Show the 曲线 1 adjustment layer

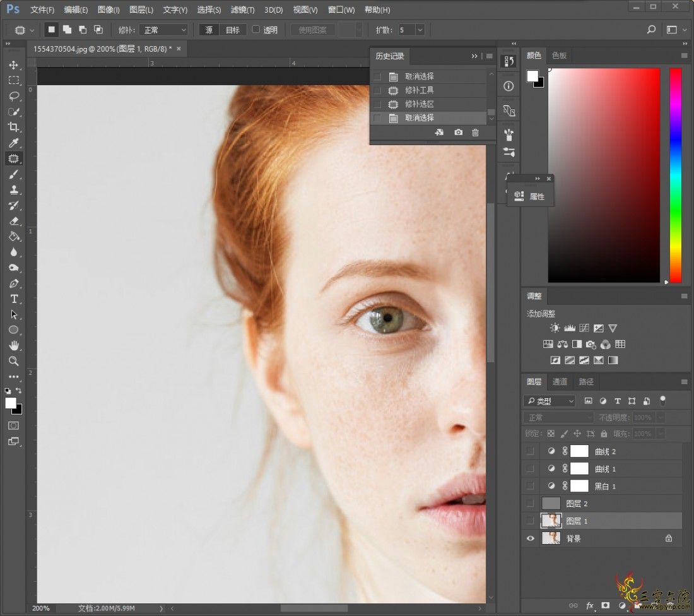530,468
